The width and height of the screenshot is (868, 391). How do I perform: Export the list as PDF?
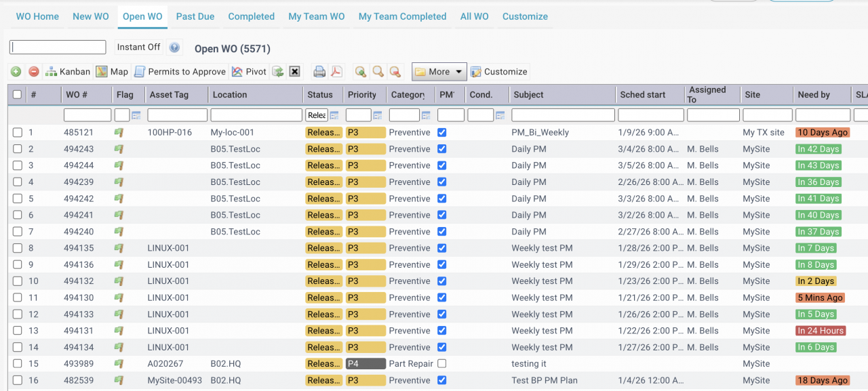[x=336, y=72]
